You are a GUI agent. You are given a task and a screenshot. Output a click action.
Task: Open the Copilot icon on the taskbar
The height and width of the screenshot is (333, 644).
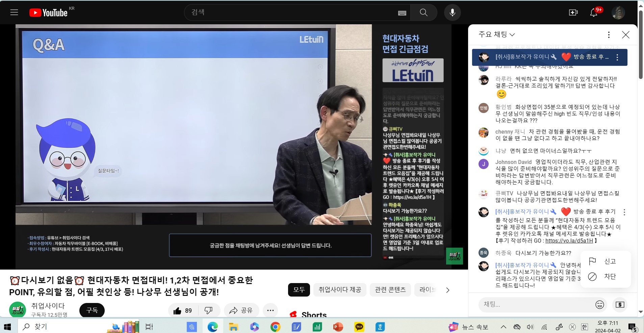click(254, 327)
